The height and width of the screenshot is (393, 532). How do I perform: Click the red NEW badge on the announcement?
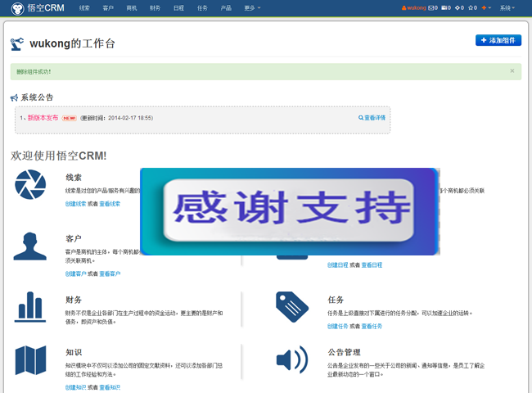70,118
